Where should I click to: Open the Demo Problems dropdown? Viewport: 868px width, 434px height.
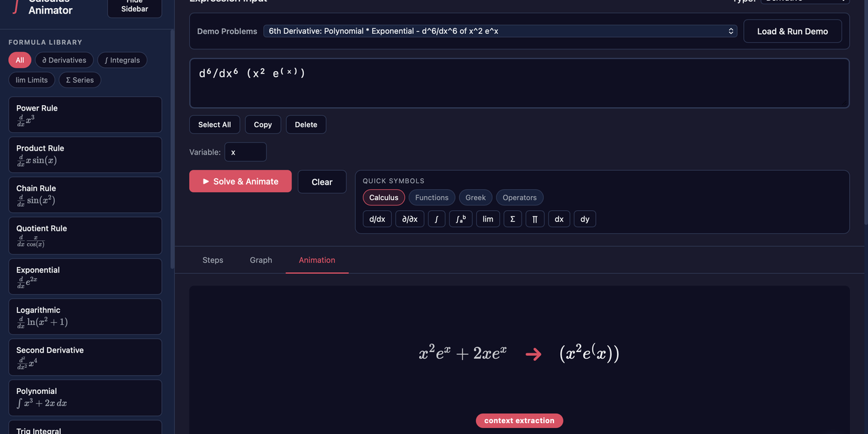point(500,31)
